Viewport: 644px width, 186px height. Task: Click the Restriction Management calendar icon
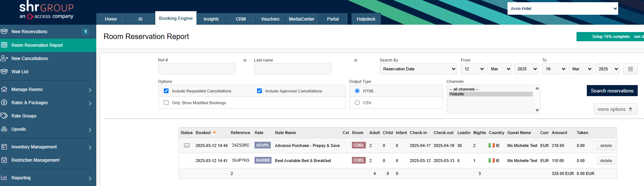pyautogui.click(x=4, y=160)
